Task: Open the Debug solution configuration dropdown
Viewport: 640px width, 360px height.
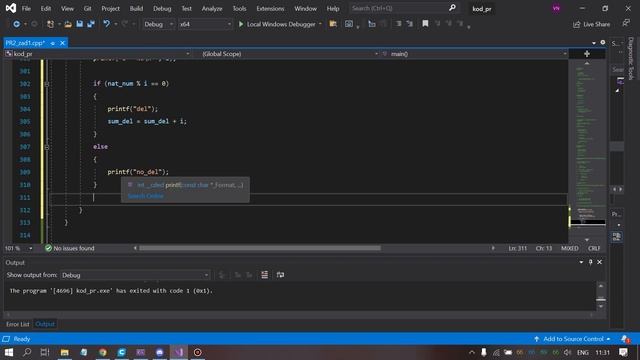Action: pos(158,24)
